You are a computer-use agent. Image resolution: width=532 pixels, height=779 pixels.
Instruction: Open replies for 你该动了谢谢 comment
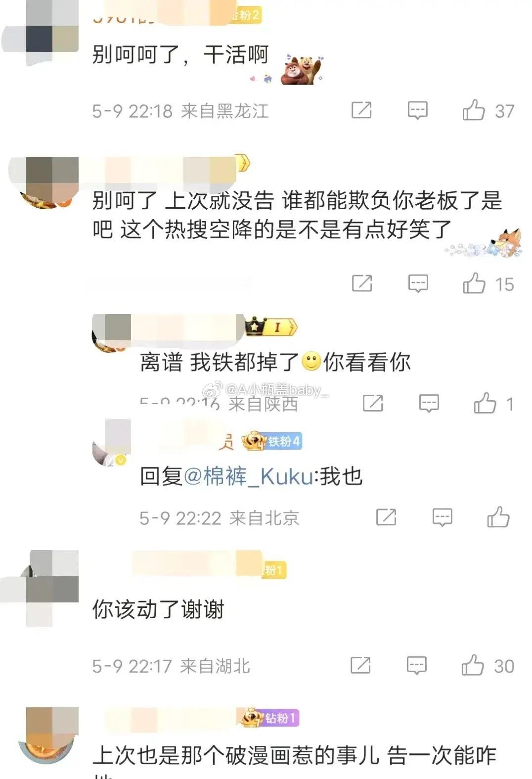(416, 665)
